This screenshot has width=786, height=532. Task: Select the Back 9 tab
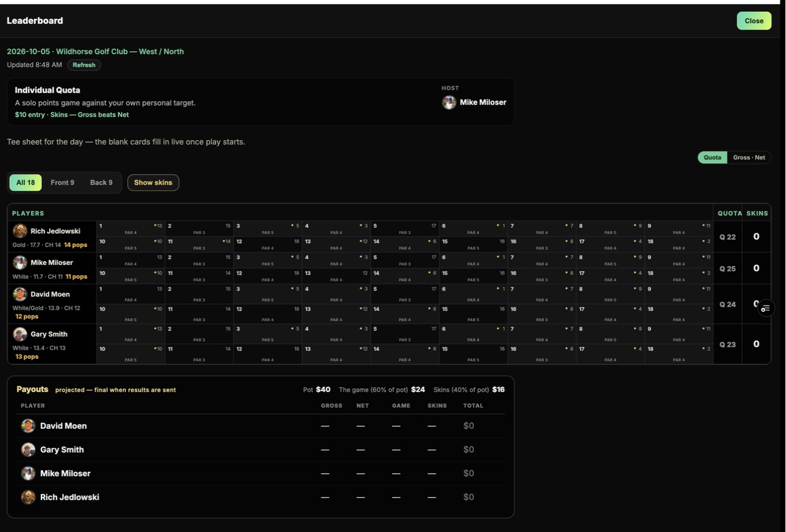(x=101, y=182)
